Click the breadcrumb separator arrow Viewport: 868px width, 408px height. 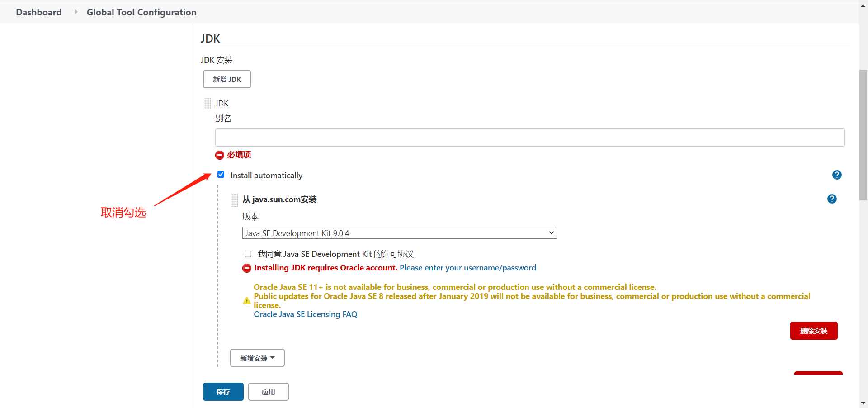[76, 12]
